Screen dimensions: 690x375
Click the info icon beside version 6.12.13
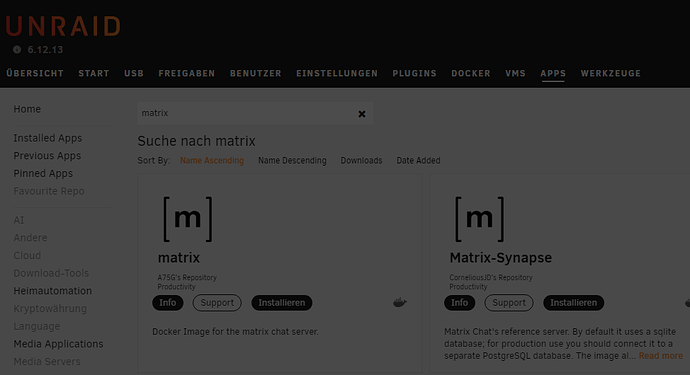point(17,50)
